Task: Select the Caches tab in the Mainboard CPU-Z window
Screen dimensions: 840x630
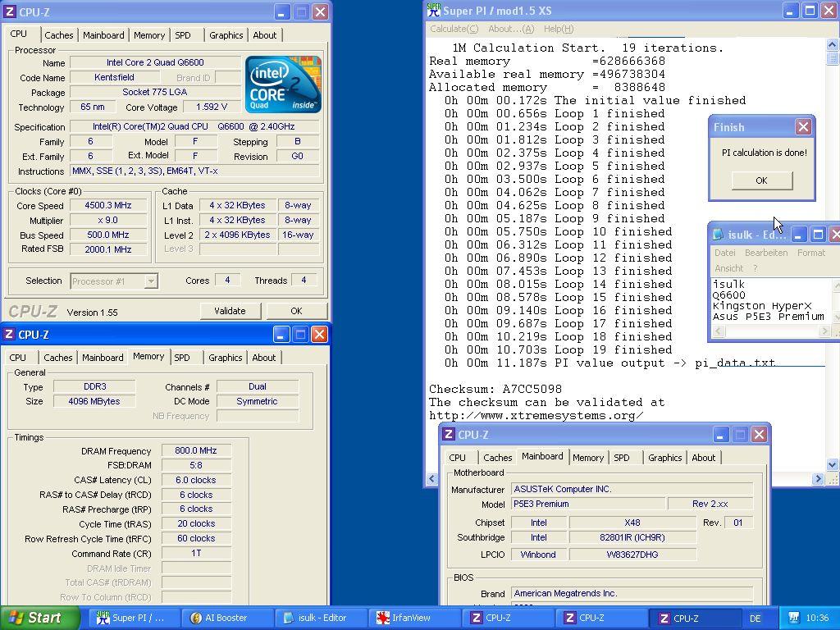Action: click(498, 458)
